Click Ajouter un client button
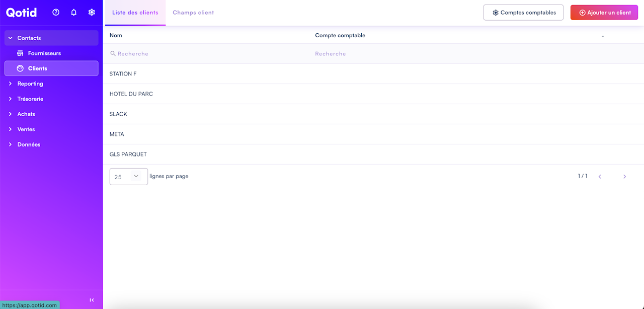 pyautogui.click(x=604, y=13)
